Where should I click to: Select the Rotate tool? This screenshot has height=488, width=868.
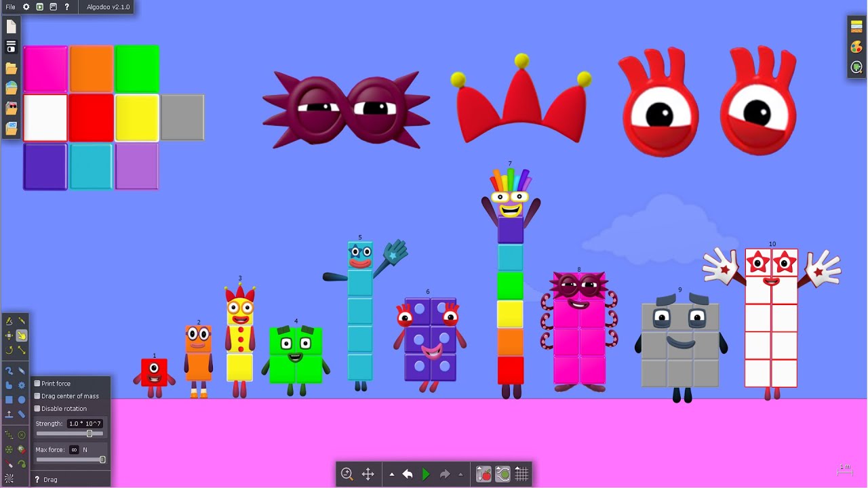[9, 350]
